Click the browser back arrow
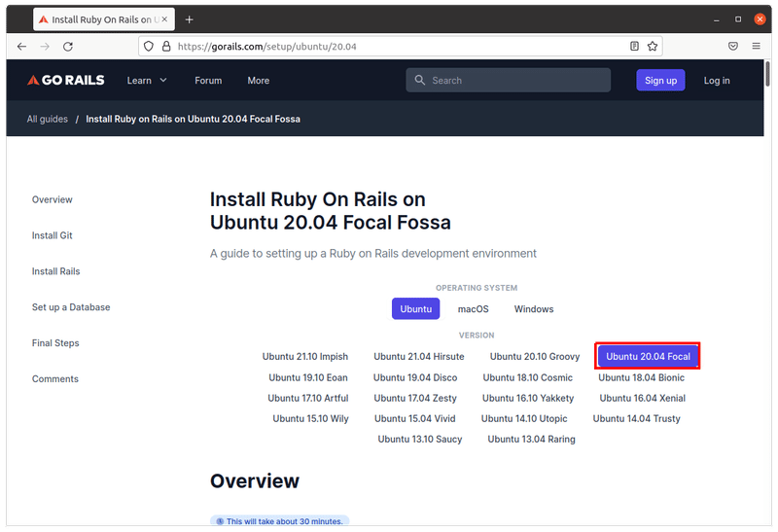 coord(21,46)
